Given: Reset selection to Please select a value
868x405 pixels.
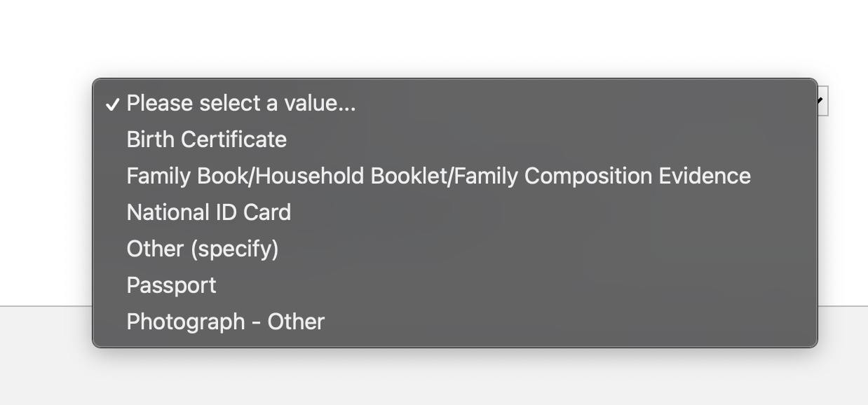Looking at the screenshot, I should (240, 103).
